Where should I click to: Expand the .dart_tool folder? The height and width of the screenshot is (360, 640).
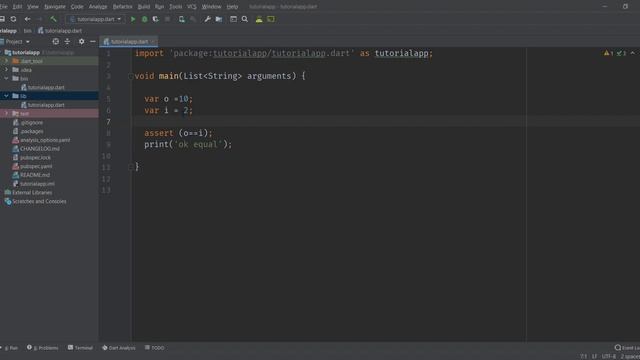pos(6,61)
